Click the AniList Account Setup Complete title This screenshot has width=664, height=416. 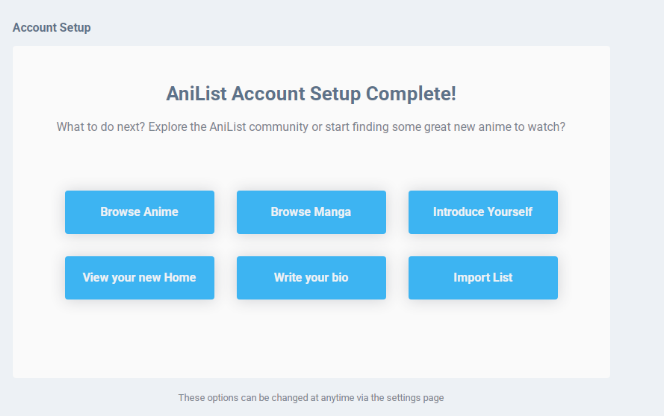[x=311, y=94]
